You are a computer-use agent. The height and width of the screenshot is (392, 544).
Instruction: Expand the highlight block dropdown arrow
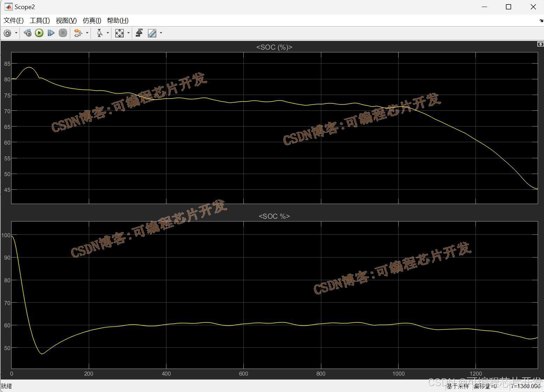87,33
